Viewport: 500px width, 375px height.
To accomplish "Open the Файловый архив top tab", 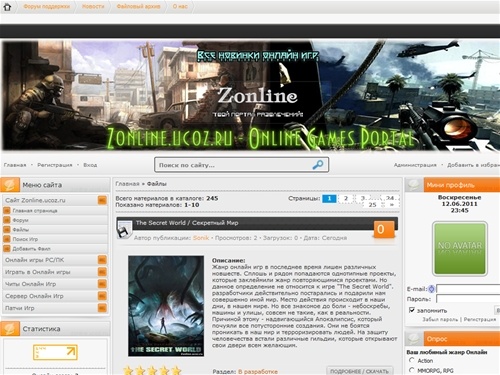I will click(138, 6).
